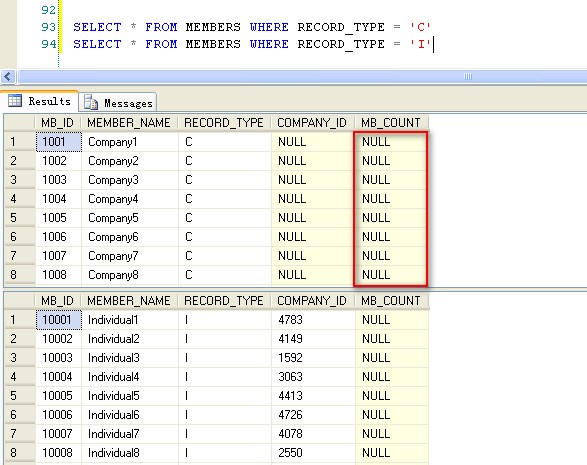This screenshot has width=587, height=465.
Task: Click COMPANY_ID cell 1592
Action: click(x=313, y=358)
